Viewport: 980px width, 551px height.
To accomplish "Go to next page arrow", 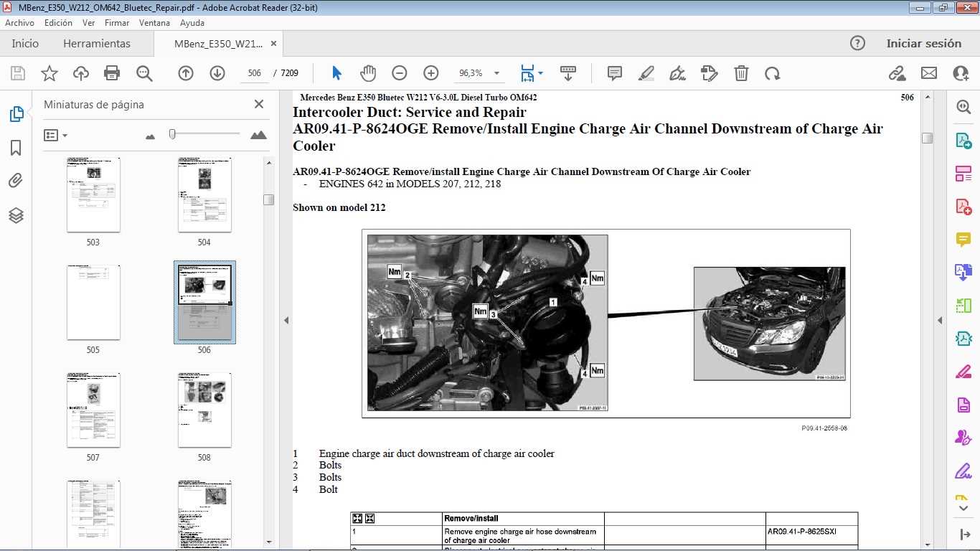I will 217,73.
